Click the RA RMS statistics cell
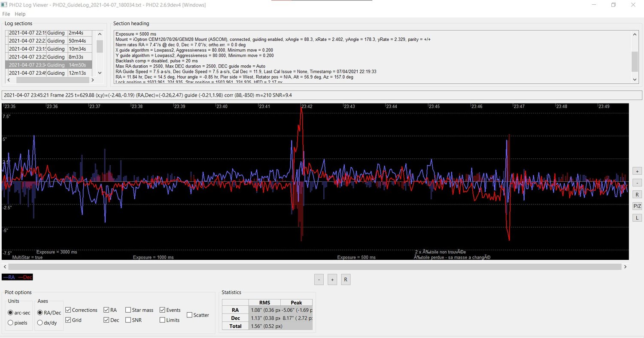This screenshot has height=338, width=644. click(264, 310)
